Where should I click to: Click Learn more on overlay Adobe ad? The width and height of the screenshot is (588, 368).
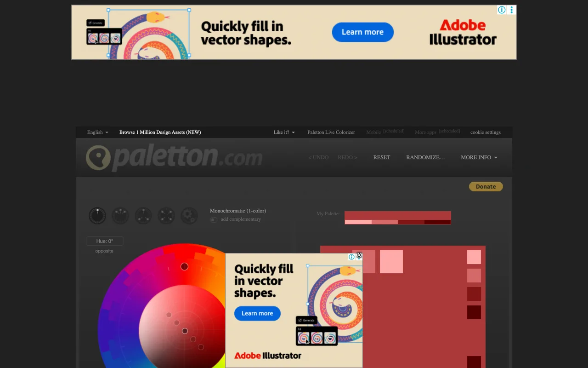click(257, 313)
